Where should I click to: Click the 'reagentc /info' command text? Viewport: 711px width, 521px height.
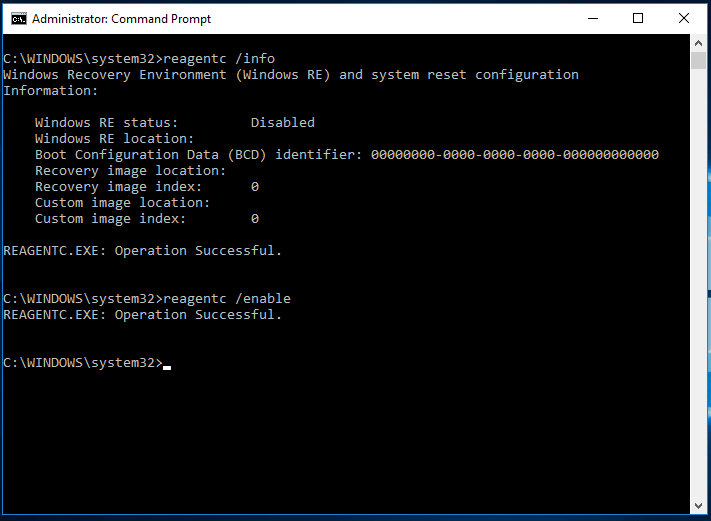click(x=219, y=59)
